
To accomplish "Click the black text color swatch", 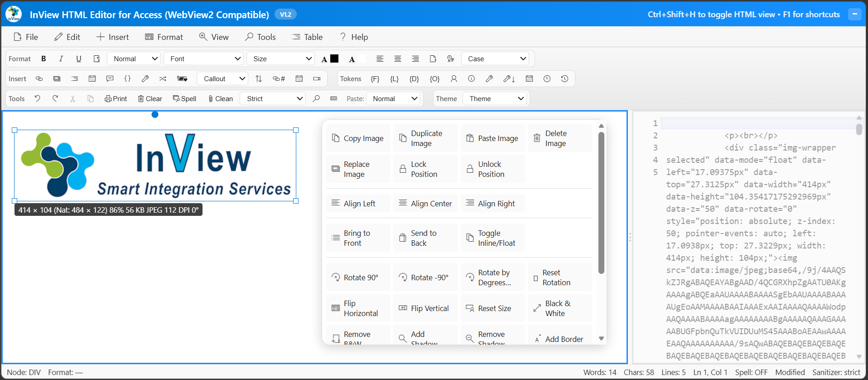I will click(334, 58).
